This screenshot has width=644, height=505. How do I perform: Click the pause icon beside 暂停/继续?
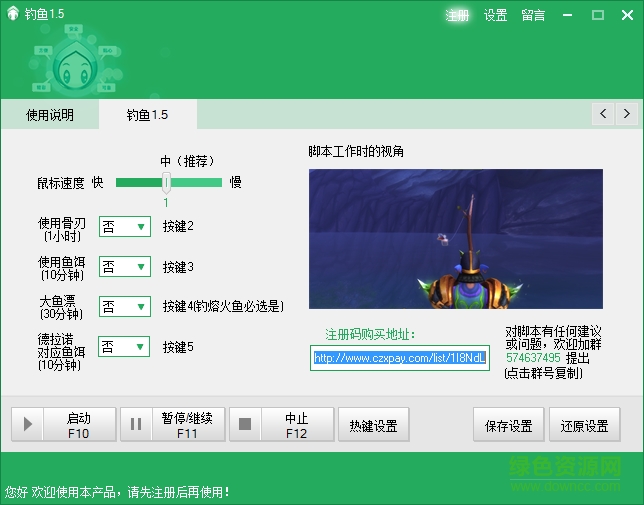136,425
